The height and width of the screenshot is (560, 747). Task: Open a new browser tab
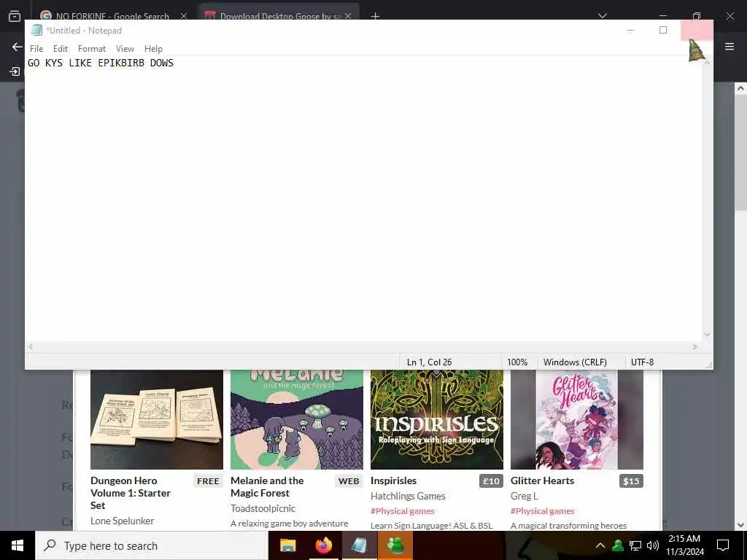coord(375,16)
